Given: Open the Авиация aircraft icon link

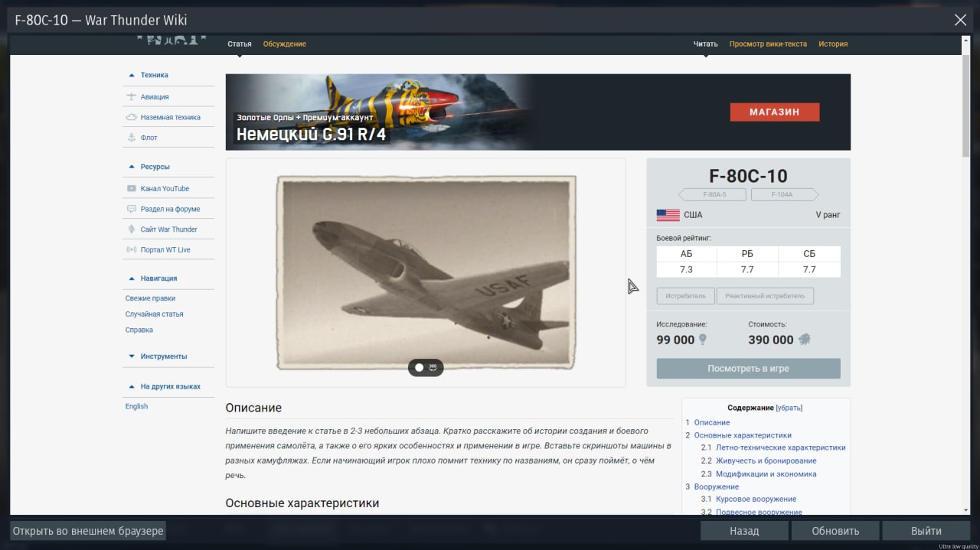Looking at the screenshot, I should click(131, 96).
